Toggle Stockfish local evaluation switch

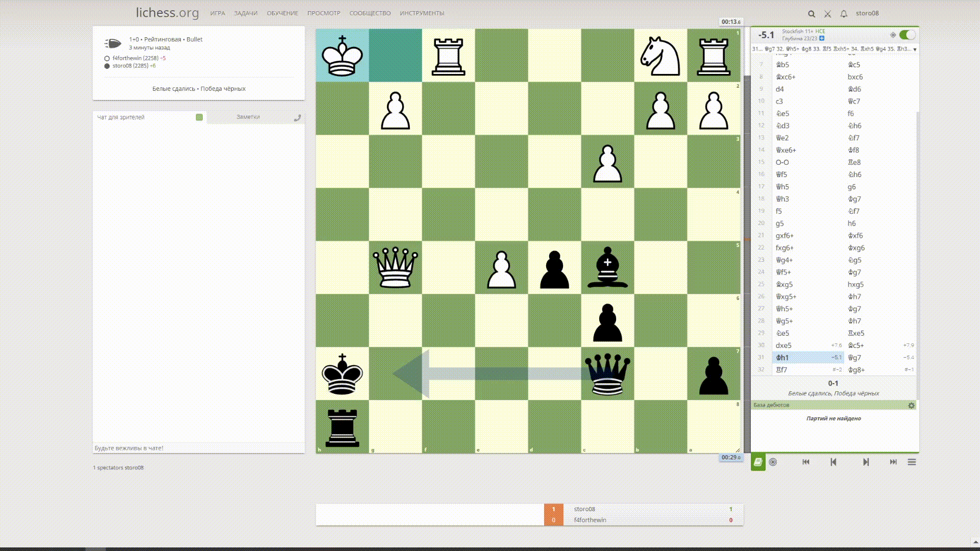pyautogui.click(x=907, y=35)
